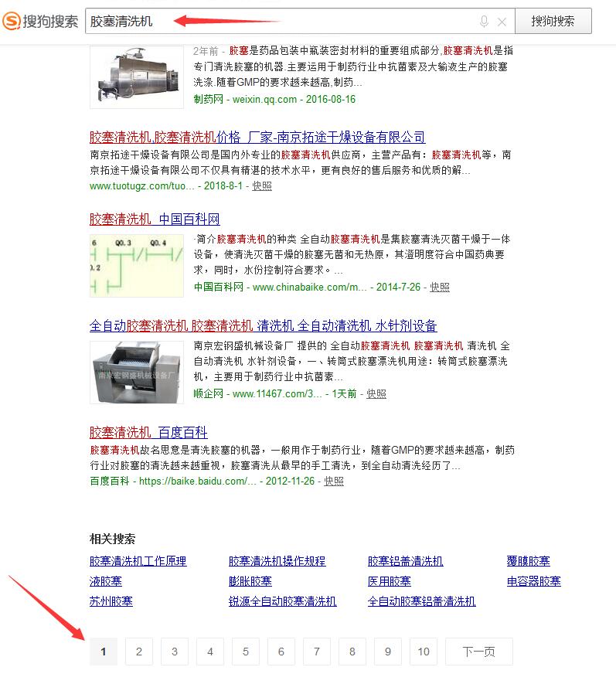
Task: Click related search 胶塞清洗机工作原理
Action: (138, 561)
